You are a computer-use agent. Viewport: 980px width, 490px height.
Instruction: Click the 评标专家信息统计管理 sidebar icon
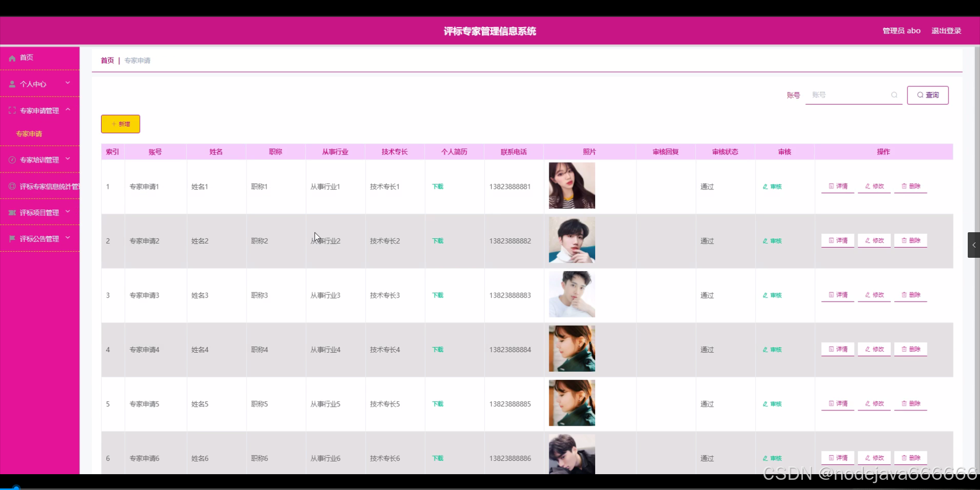click(x=12, y=186)
